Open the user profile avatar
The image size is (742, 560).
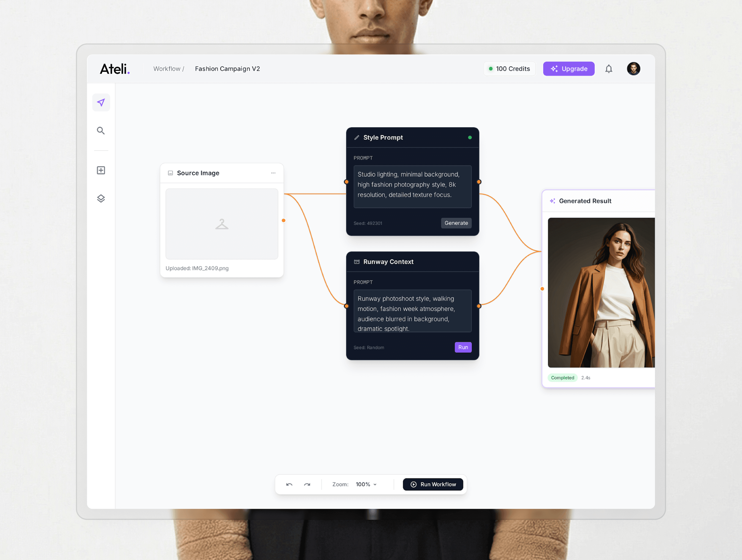pos(633,69)
